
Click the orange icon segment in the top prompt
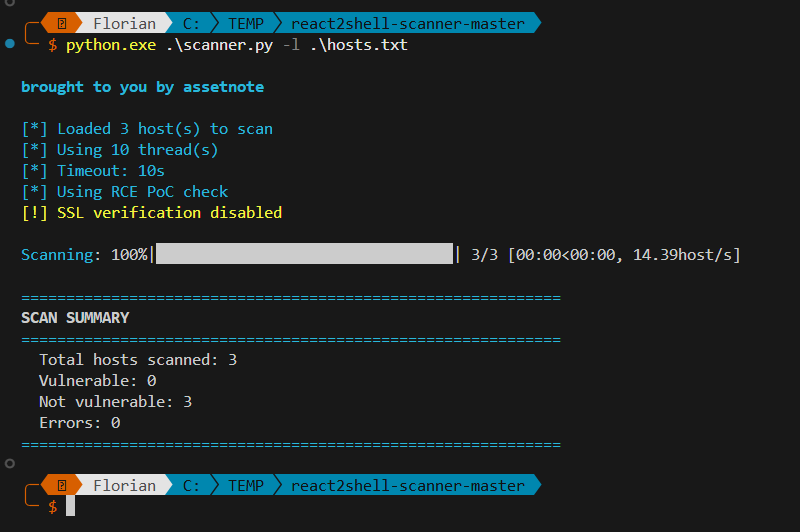pyautogui.click(x=62, y=22)
